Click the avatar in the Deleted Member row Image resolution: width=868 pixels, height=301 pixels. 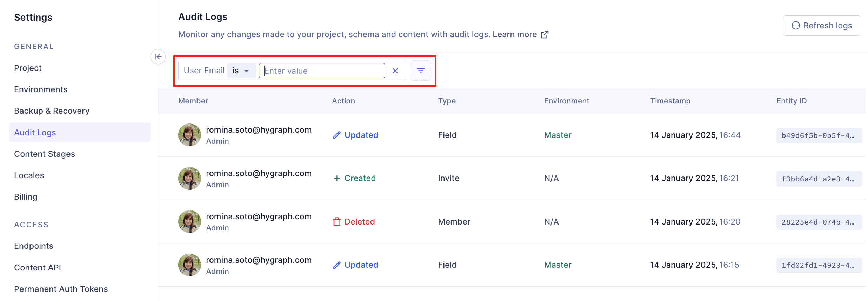click(189, 222)
